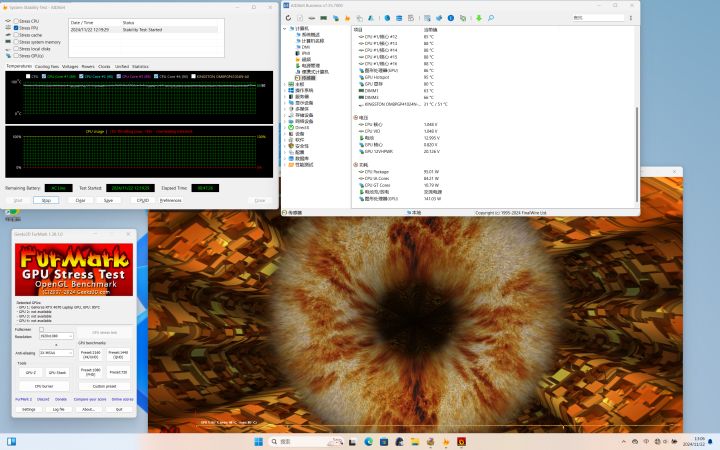Click the blue info circle toolbar icon
Screen dimensions: 720x450
coord(451,18)
